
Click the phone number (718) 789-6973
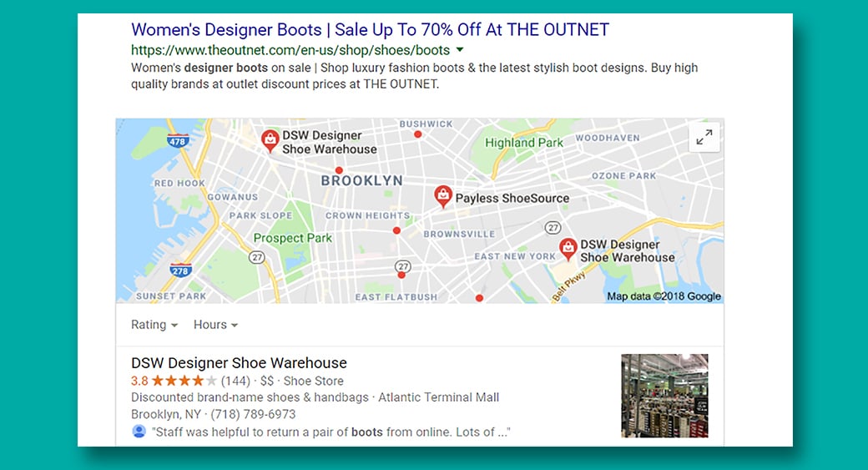253,415
